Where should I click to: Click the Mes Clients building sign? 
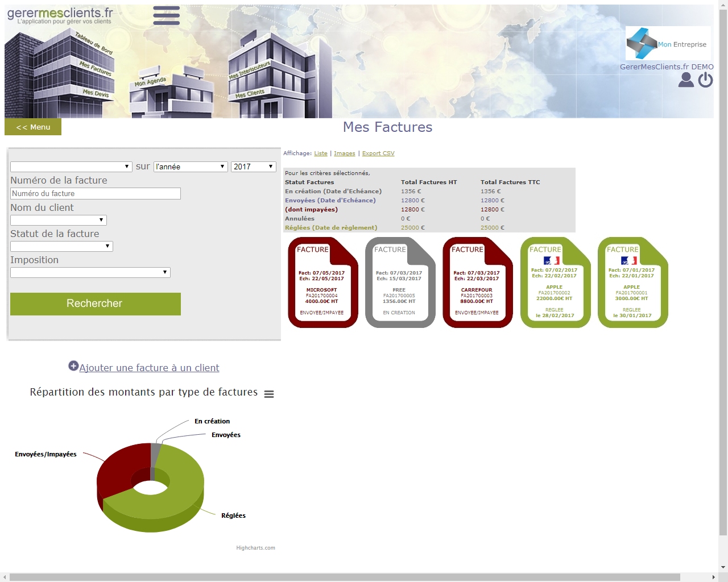point(250,94)
